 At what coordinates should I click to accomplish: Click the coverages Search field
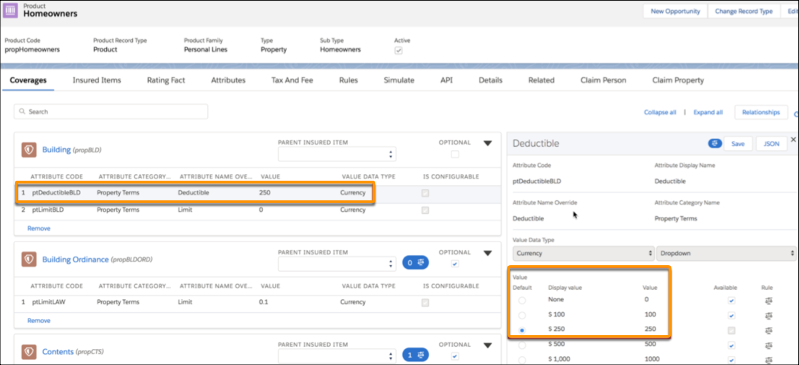pyautogui.click(x=111, y=111)
